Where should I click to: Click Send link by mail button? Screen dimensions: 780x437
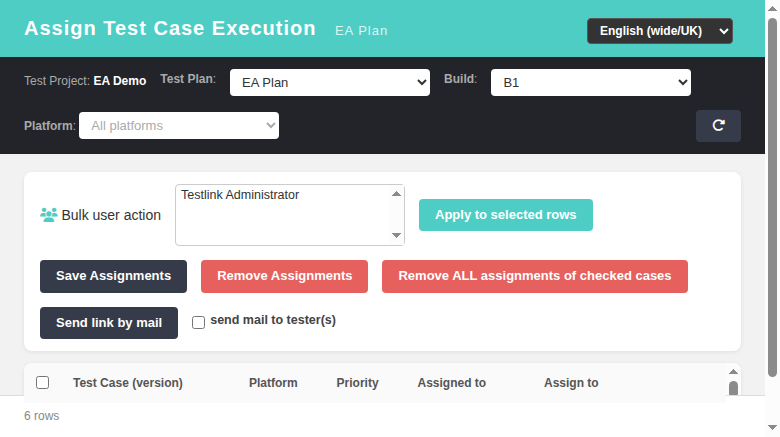pos(109,323)
